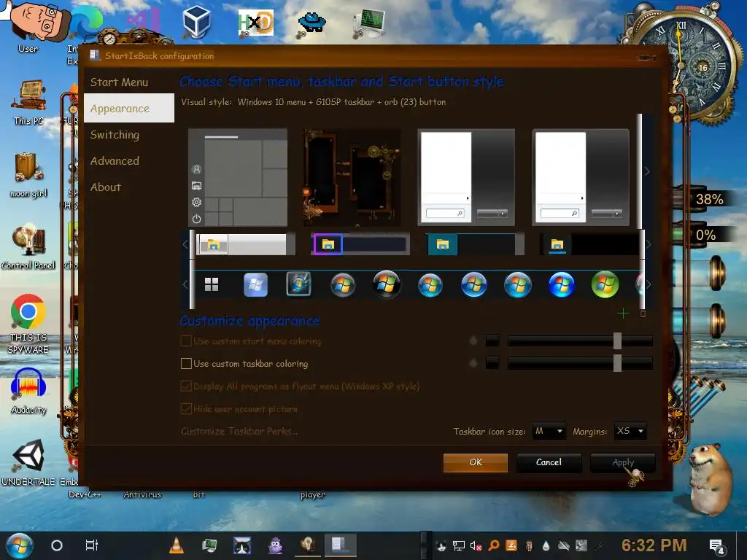The width and height of the screenshot is (747, 560).
Task: Select the black-ringed Windows orb start button
Action: (387, 284)
